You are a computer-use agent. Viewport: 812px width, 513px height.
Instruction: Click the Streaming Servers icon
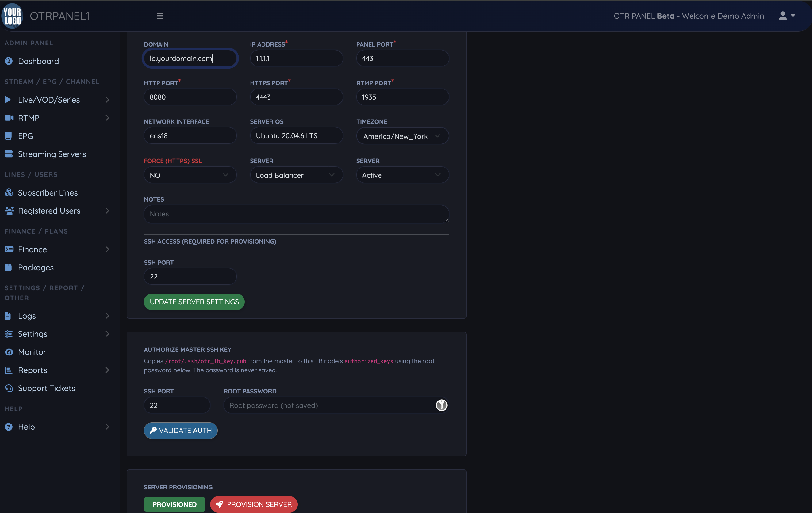pos(9,154)
